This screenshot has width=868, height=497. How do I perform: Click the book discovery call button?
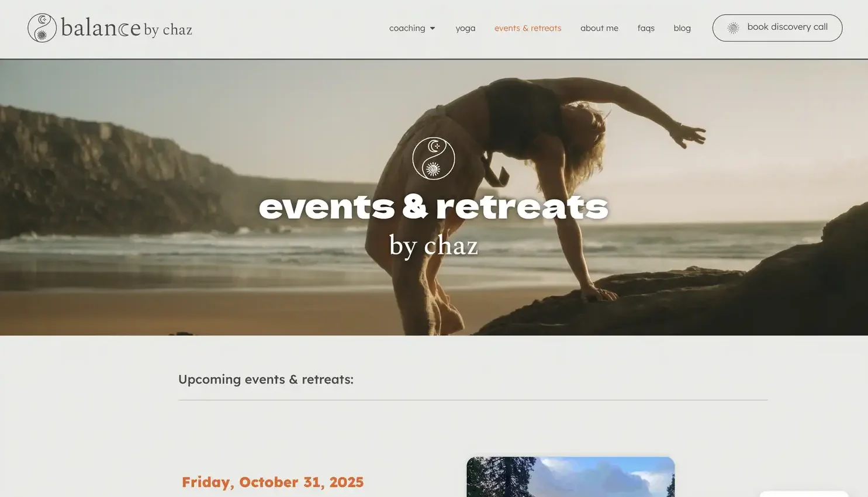(x=777, y=27)
